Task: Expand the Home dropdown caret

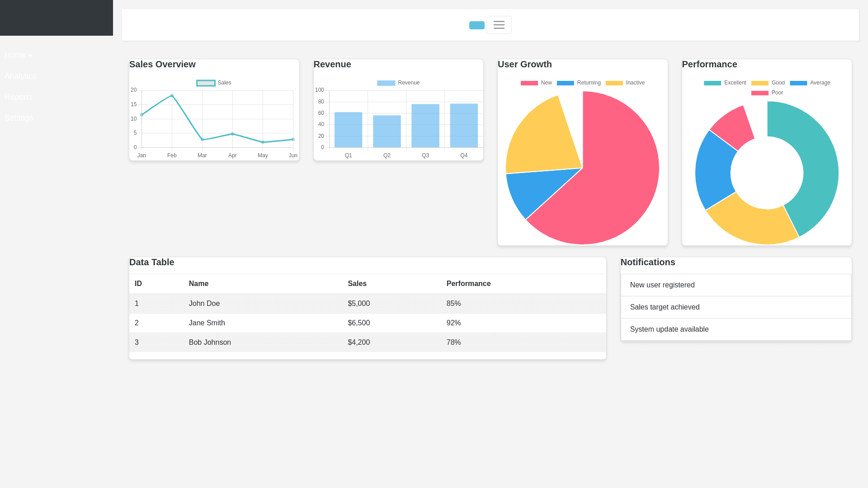Action: click(30, 56)
